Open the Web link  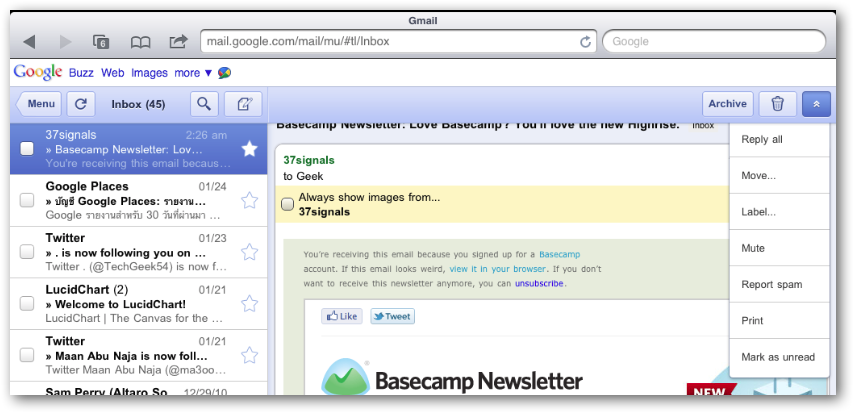(x=113, y=73)
